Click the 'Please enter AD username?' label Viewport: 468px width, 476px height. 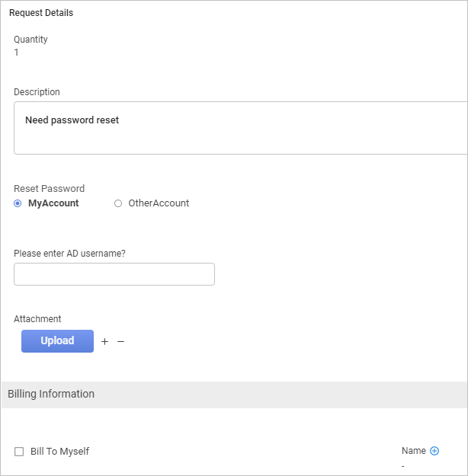tap(69, 254)
